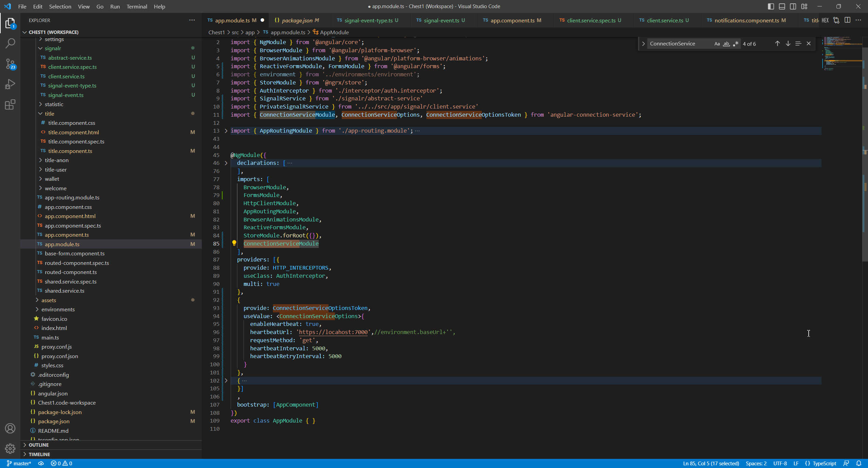The height and width of the screenshot is (468, 868).
Task: Click the TypeScript language mode indicator
Action: 824,463
